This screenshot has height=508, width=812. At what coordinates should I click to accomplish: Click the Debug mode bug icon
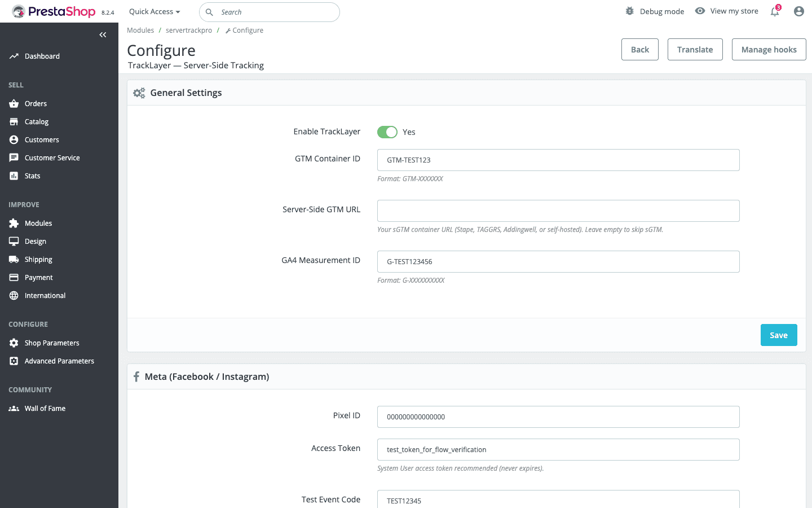coord(629,10)
